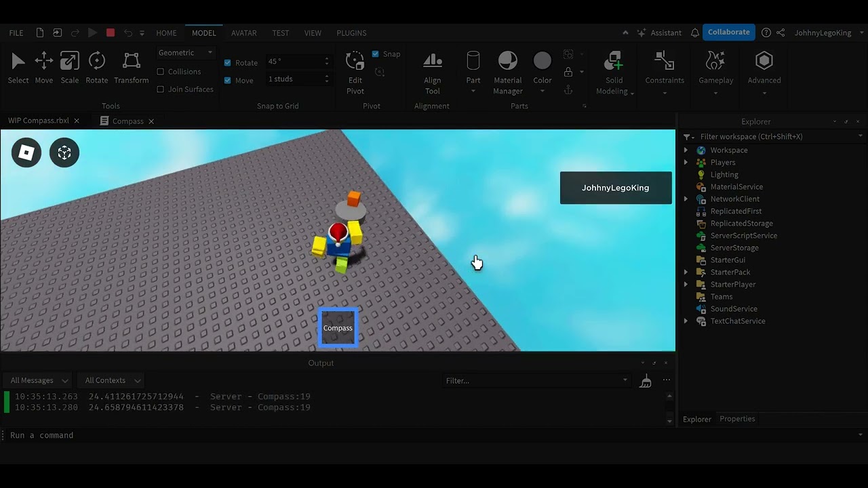
Task: Open the All Contexts filter dropdown
Action: (x=110, y=380)
